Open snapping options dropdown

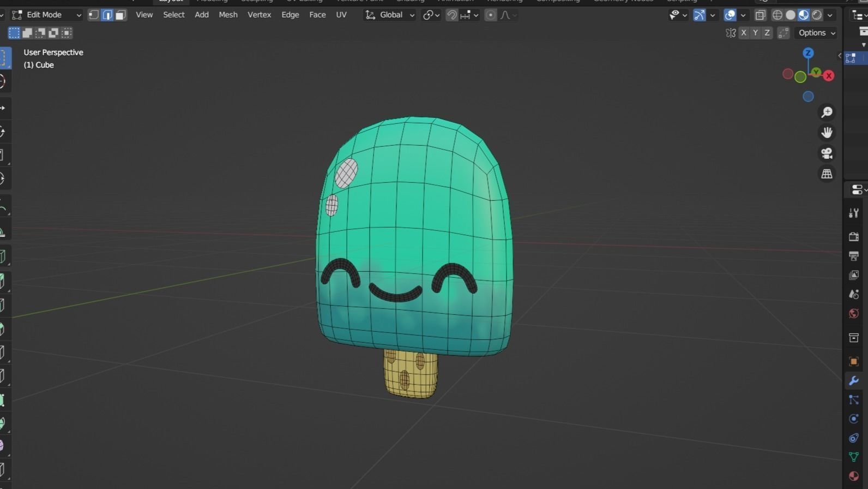point(469,15)
